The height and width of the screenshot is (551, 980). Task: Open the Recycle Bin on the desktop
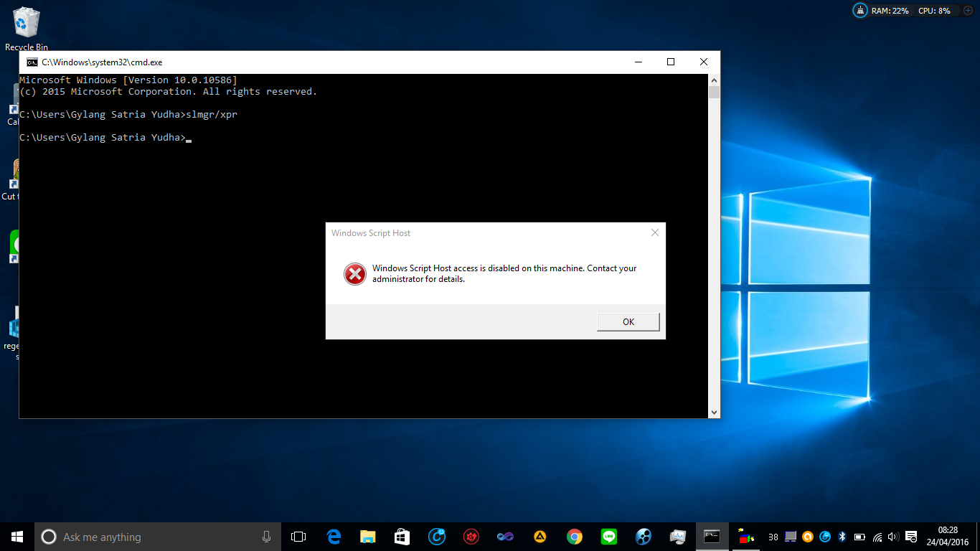(26, 22)
